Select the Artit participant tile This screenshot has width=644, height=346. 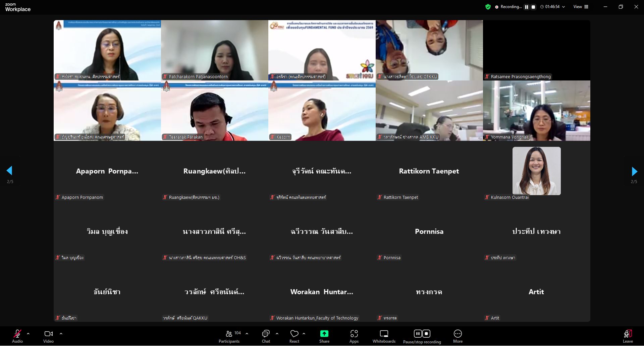537,292
